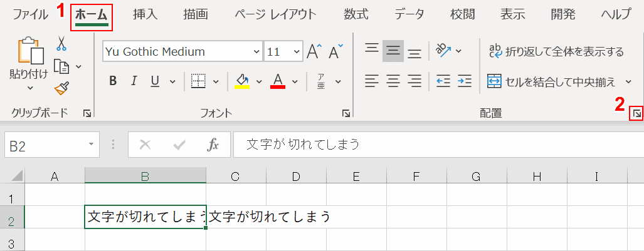
Task: Switch to the 校閲 tab
Action: click(x=463, y=14)
